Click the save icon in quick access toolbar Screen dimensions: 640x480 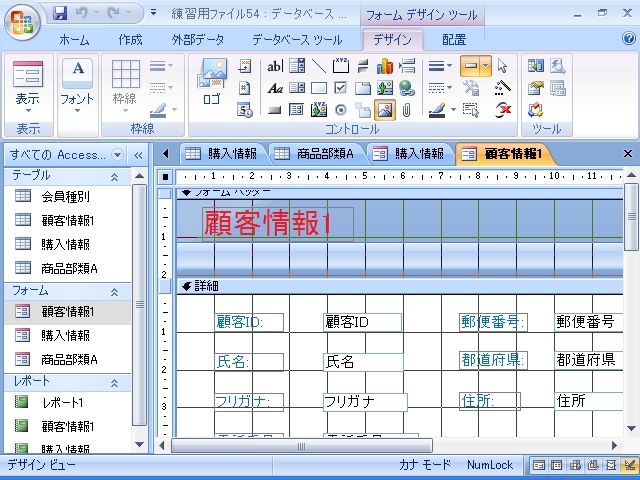coord(60,14)
